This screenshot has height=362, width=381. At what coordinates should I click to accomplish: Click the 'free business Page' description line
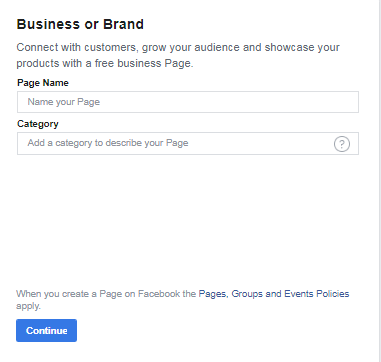point(105,63)
